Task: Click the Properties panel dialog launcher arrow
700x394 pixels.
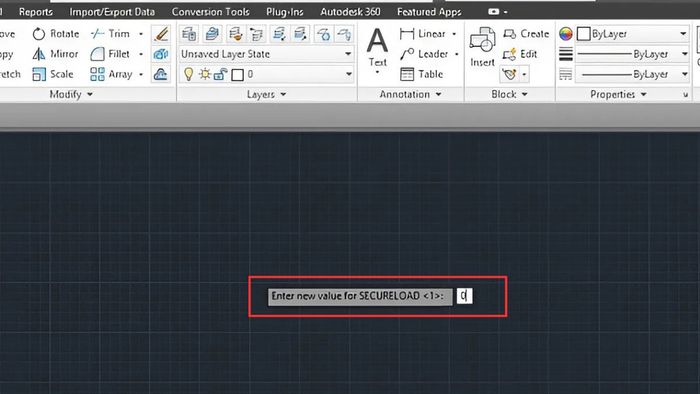Action: point(685,95)
